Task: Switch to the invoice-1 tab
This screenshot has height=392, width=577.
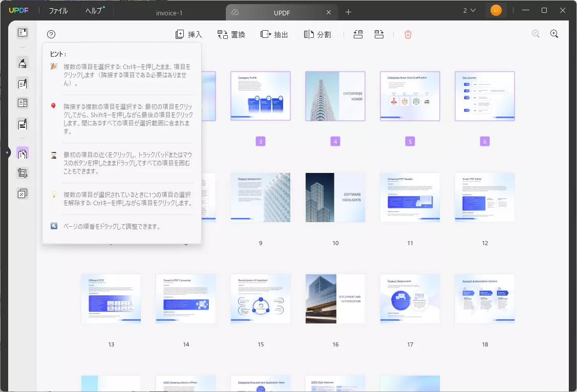Action: [169, 13]
